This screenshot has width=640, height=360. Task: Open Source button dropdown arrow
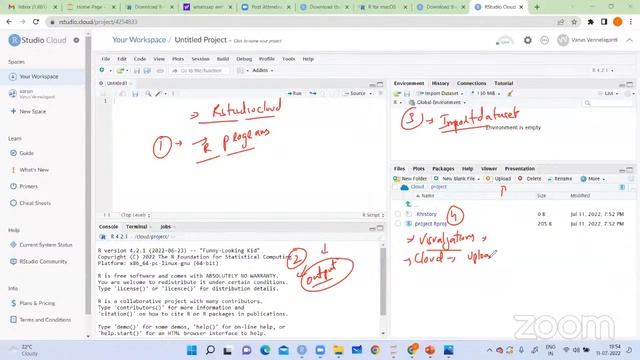[x=371, y=93]
